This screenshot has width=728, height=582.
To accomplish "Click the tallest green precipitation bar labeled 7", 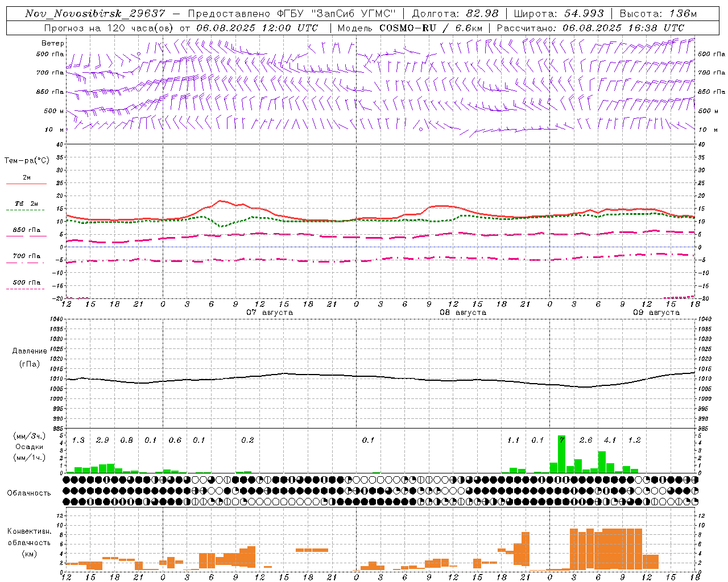I will tap(561, 454).
